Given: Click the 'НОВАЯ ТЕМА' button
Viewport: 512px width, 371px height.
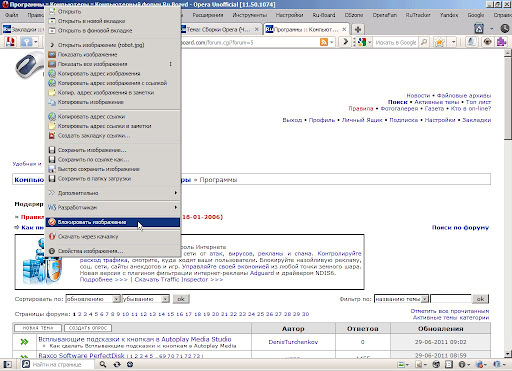Looking at the screenshot, I should tap(38, 328).
